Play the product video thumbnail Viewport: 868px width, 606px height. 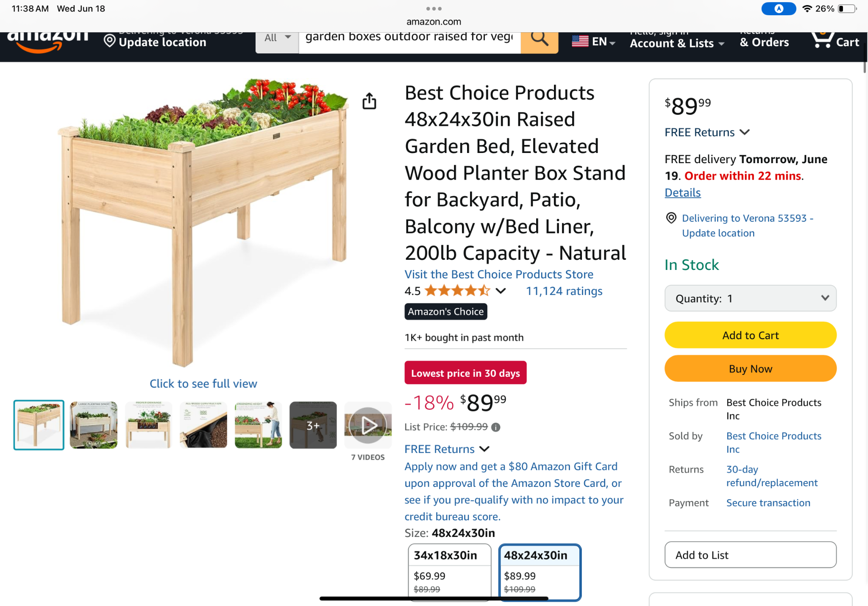[x=368, y=425]
